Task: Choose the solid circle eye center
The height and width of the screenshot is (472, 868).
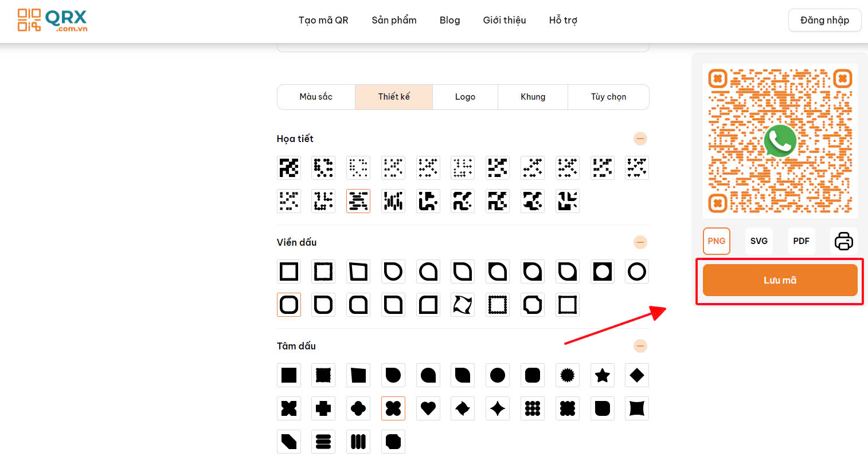Action: point(498,375)
